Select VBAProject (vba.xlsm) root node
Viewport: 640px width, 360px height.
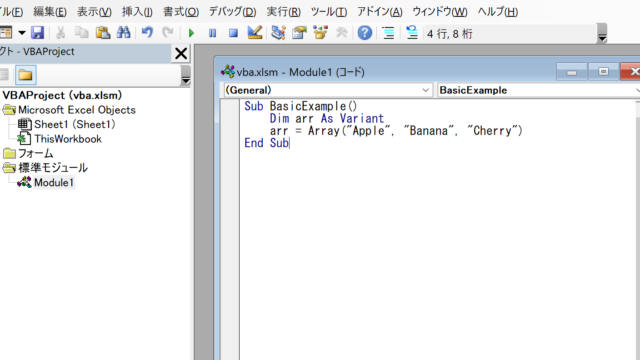point(62,95)
